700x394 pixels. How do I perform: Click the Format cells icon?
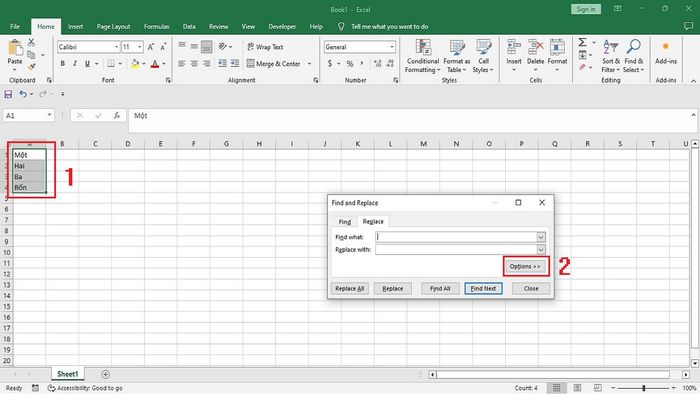click(x=557, y=47)
